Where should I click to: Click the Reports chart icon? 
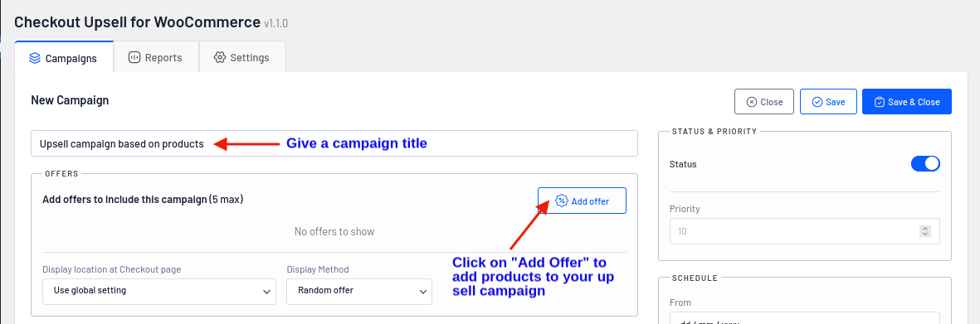tap(134, 57)
